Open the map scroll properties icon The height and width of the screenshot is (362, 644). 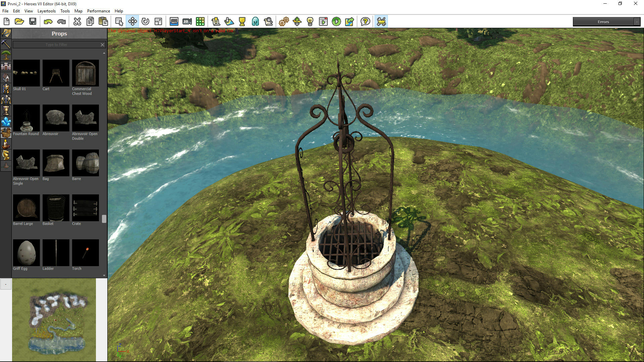216,22
